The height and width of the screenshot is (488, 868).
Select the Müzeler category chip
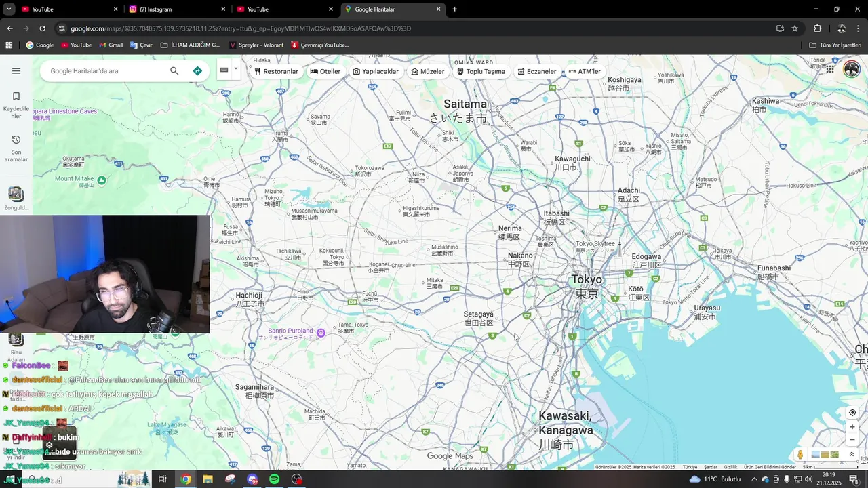[x=428, y=71]
